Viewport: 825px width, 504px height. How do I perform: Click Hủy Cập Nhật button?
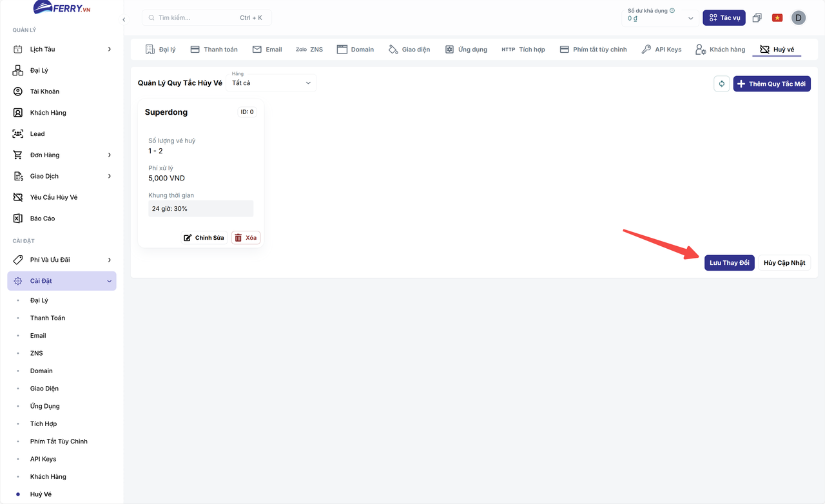pos(784,263)
